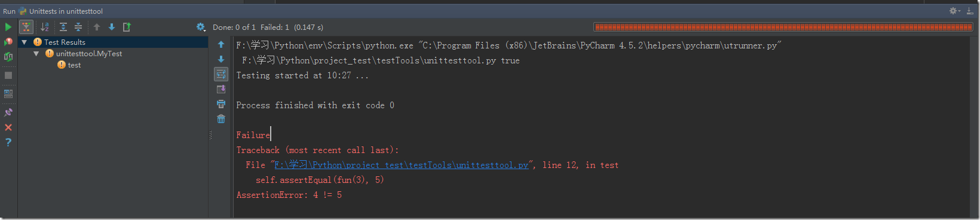Screen dimensions: 980x220
Task: Toggle auto-test rerun icon in sidebar
Action: click(x=8, y=57)
